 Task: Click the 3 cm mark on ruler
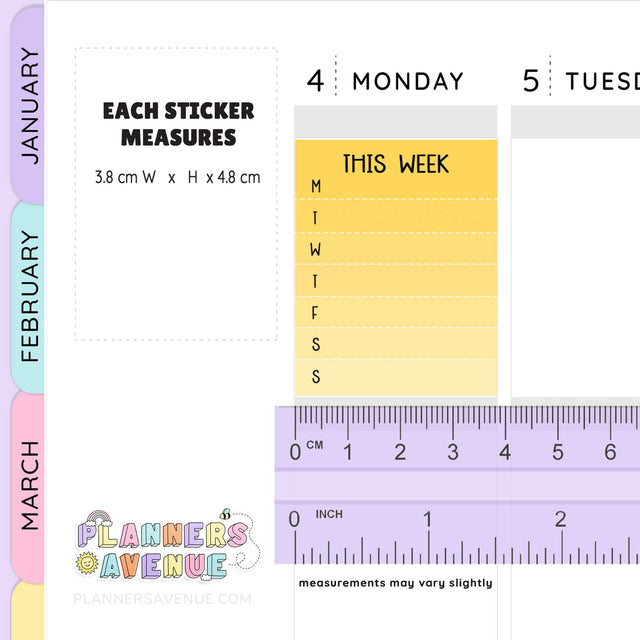[x=452, y=452]
